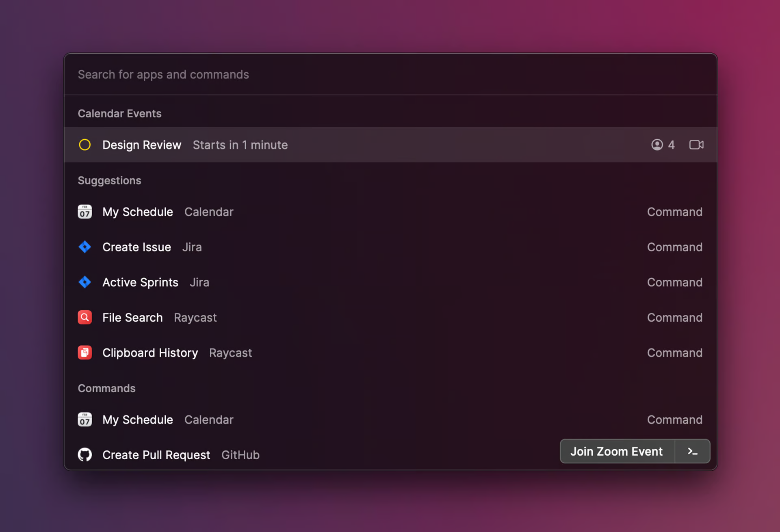Open Active Sprints from Suggestions
Image resolution: width=780 pixels, height=532 pixels.
tap(390, 282)
